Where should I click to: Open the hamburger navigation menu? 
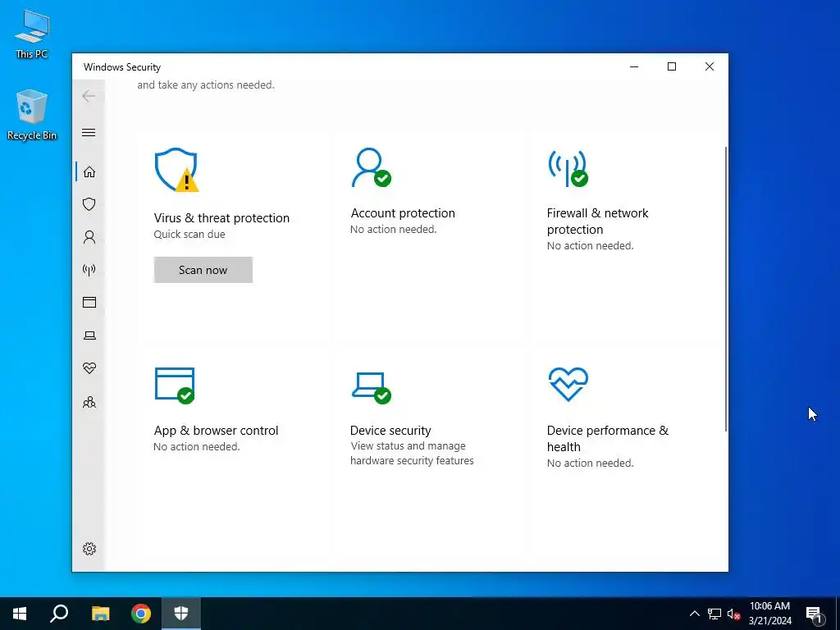coord(89,132)
